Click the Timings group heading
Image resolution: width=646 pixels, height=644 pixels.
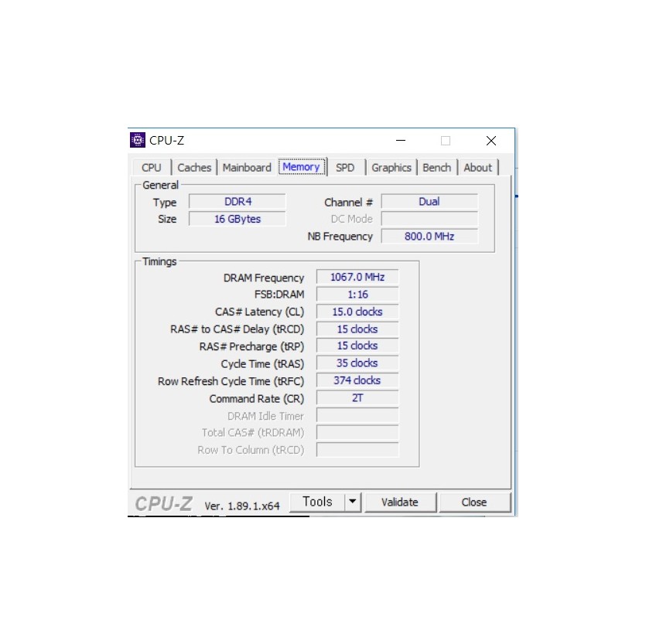(x=159, y=261)
